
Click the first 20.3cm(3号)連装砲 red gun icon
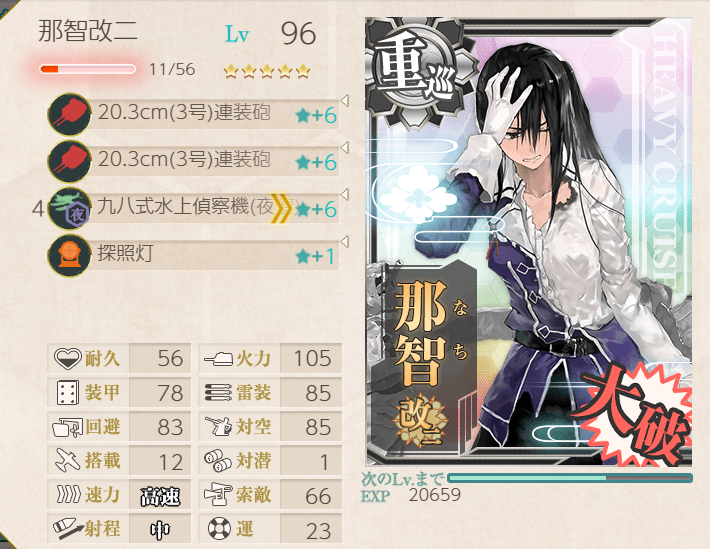70,114
